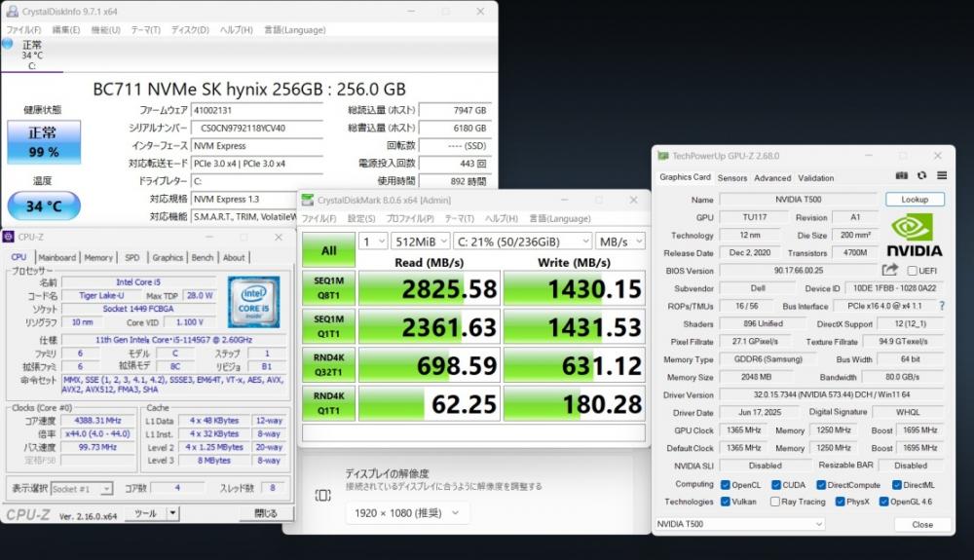Open CrystalDiskInfo ファイル(F) menu

click(x=23, y=30)
